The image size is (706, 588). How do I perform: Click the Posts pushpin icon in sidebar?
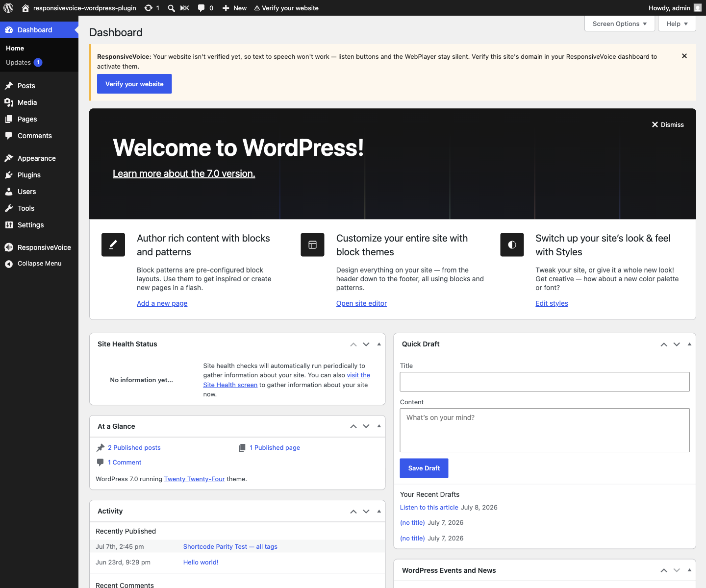point(9,86)
